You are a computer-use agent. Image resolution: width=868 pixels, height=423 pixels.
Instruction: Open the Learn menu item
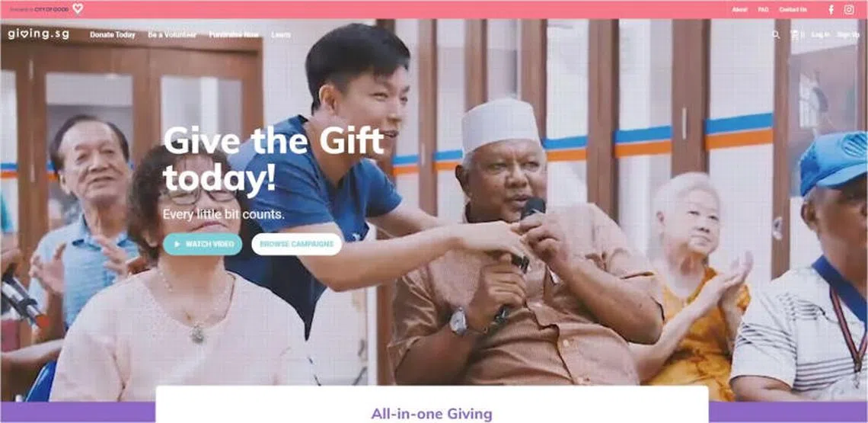click(x=281, y=35)
